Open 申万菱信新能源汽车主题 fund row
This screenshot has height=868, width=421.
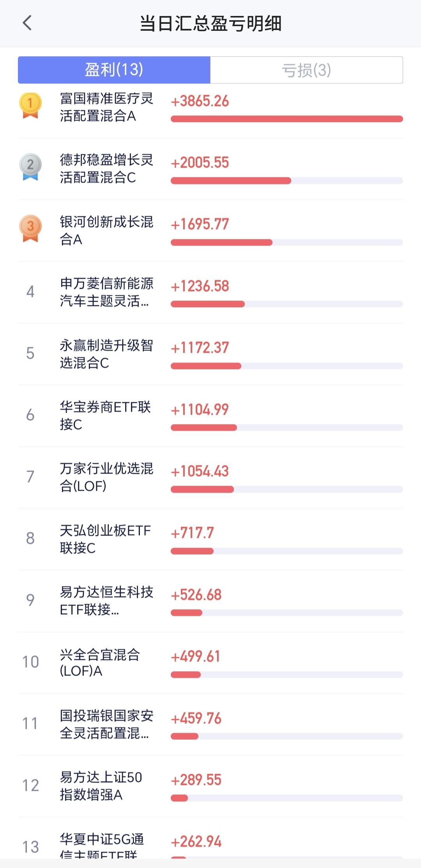(x=210, y=292)
